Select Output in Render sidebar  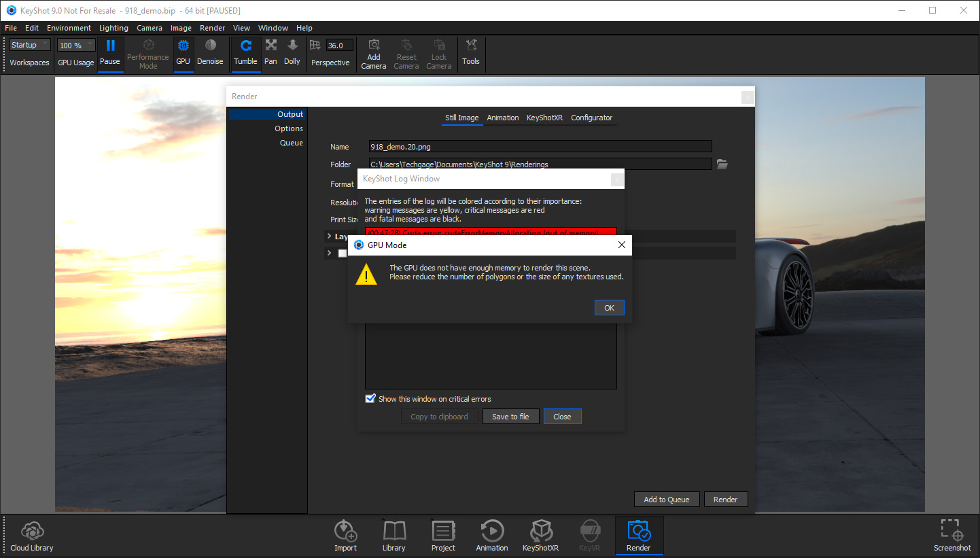click(267, 114)
